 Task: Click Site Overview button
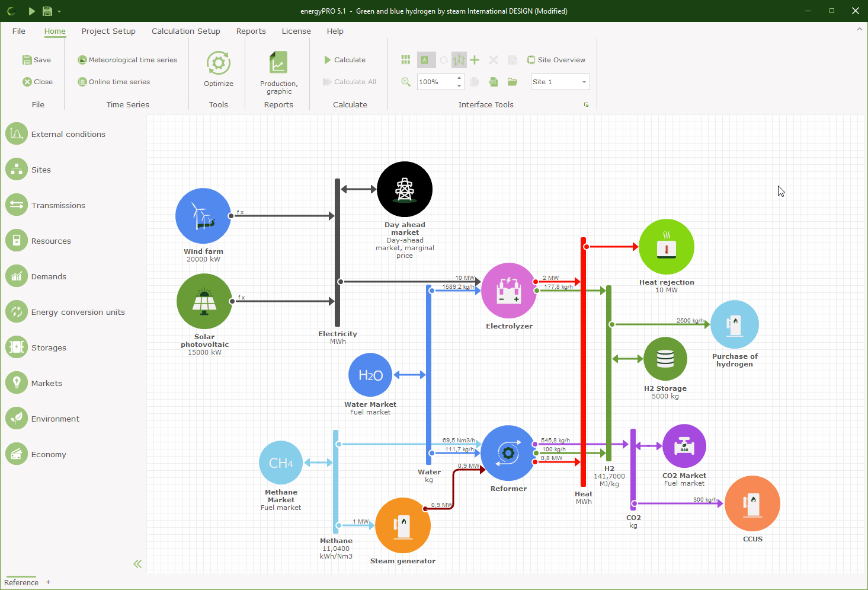point(556,60)
